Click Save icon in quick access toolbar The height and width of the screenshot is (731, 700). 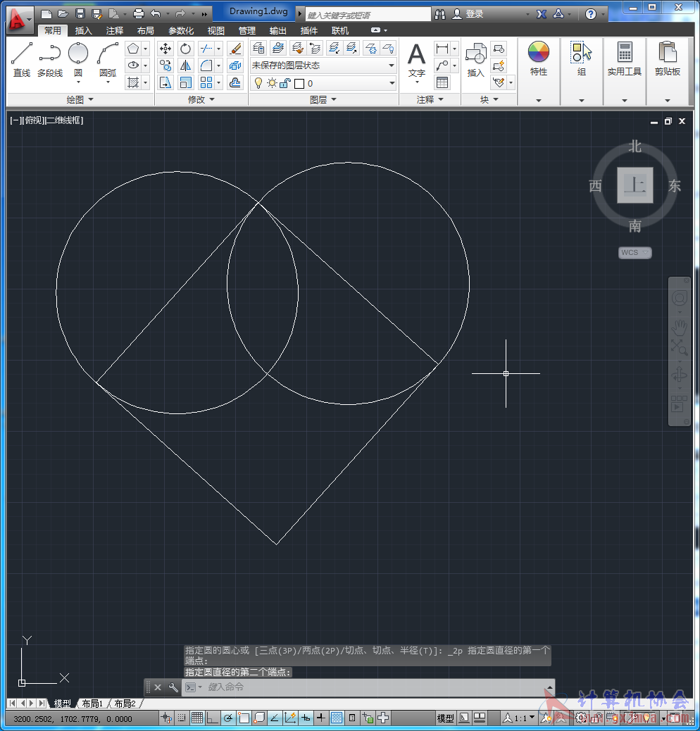80,13
